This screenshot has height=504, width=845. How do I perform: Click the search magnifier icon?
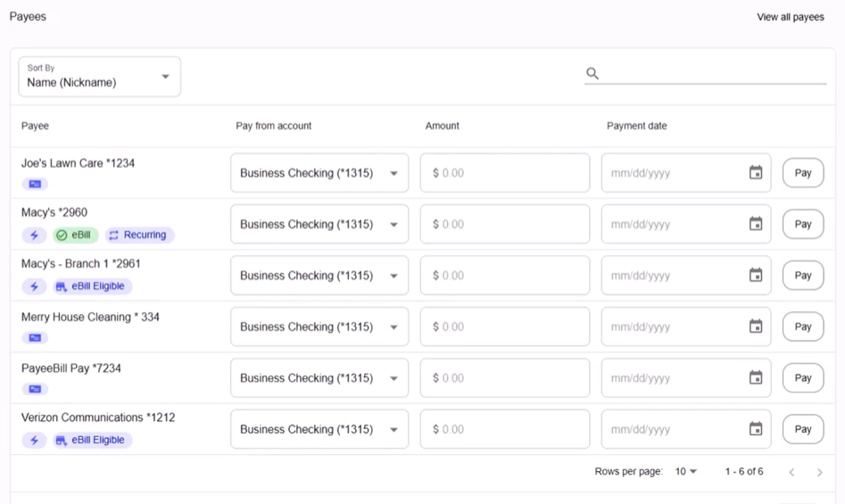[x=592, y=73]
